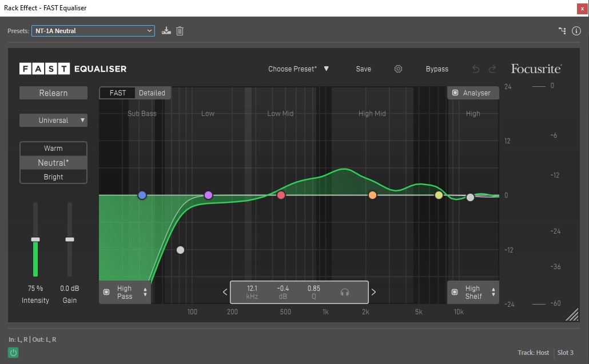Switch to the Detailed view tab
Viewport: 589px width, 364px height.
[x=152, y=93]
